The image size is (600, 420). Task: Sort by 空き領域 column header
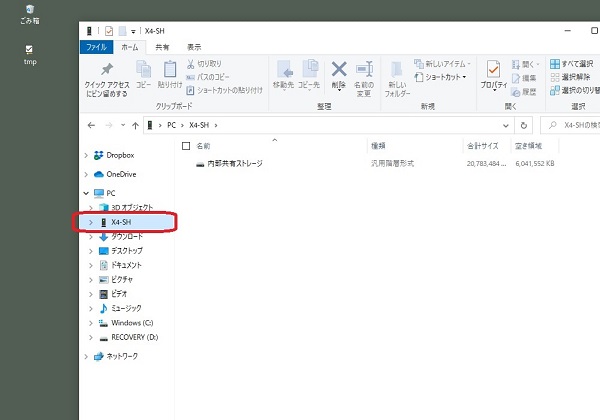tap(528, 146)
